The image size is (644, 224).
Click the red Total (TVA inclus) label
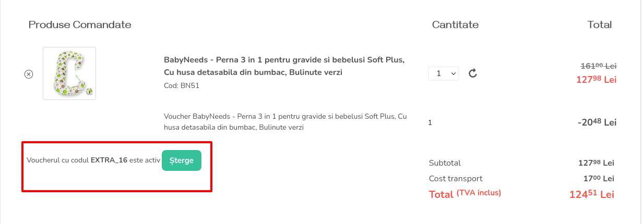pyautogui.click(x=465, y=194)
